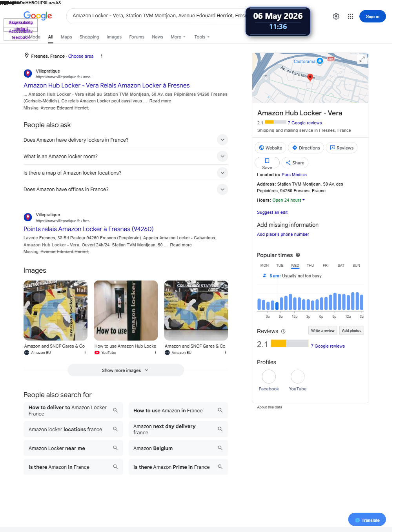Expand the map to full view
The width and height of the screenshot is (397, 532).
point(362,59)
